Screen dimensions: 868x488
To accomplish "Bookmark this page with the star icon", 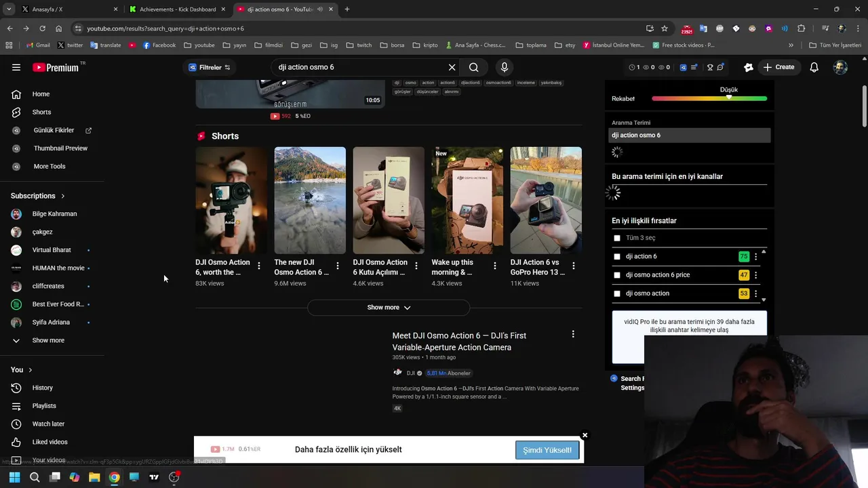I will [665, 28].
